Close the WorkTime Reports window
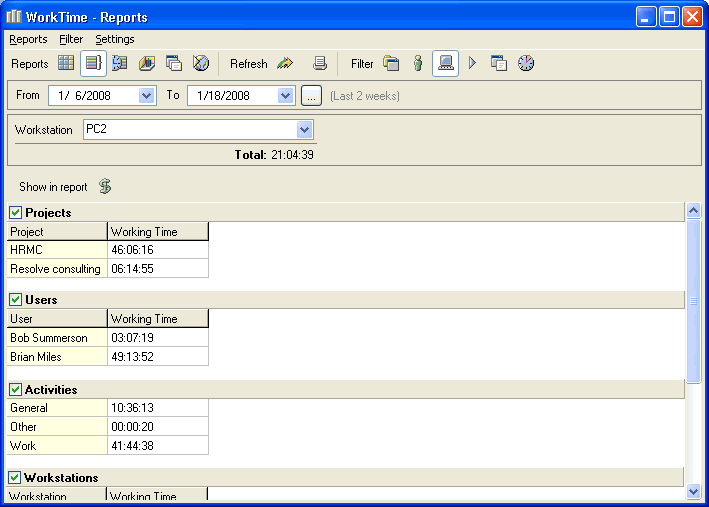Screen dimensions: 709x507 tap(692, 17)
